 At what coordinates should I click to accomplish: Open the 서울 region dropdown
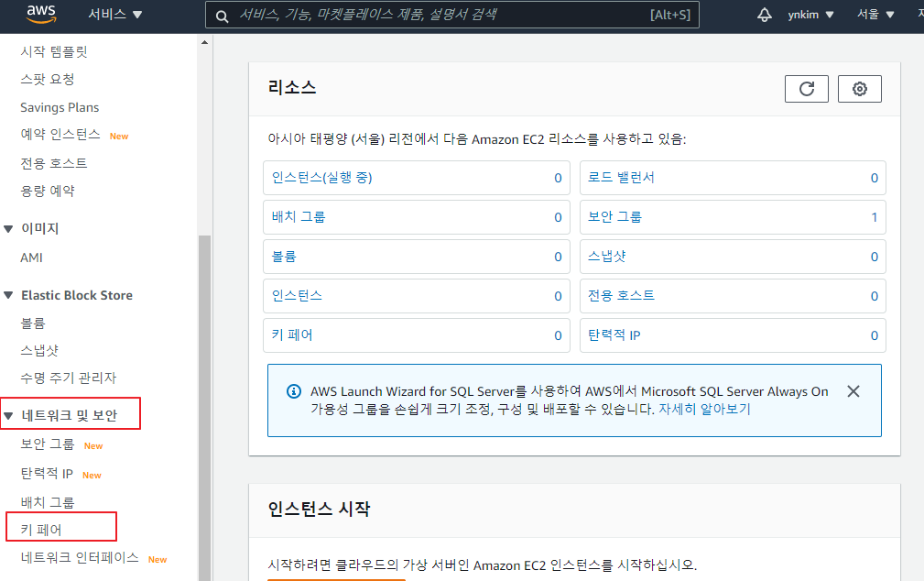click(x=875, y=15)
